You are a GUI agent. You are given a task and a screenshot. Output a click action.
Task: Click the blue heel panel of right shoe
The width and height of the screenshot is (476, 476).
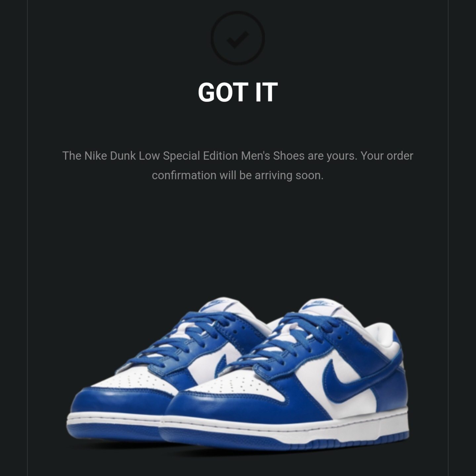(390, 390)
